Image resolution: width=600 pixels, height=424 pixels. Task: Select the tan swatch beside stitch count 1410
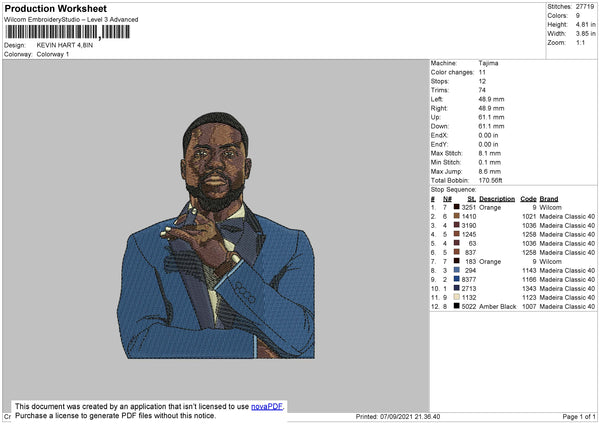click(x=457, y=216)
